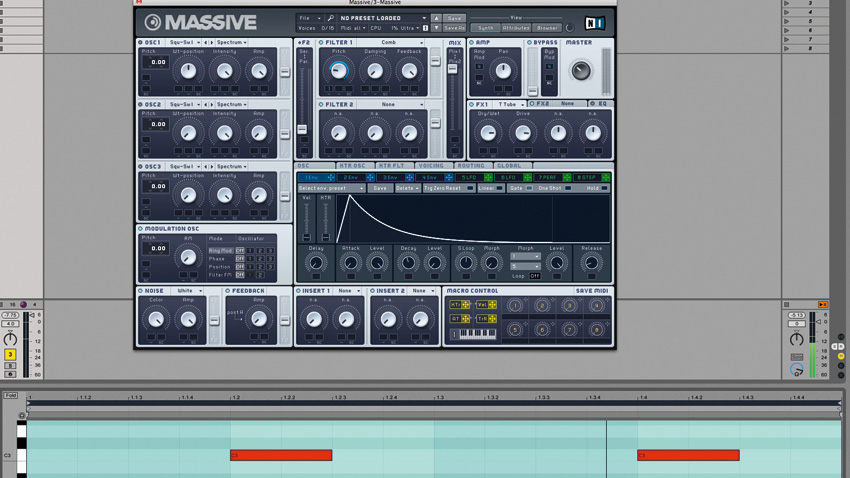Switch to the Voicing tab

[x=433, y=166]
